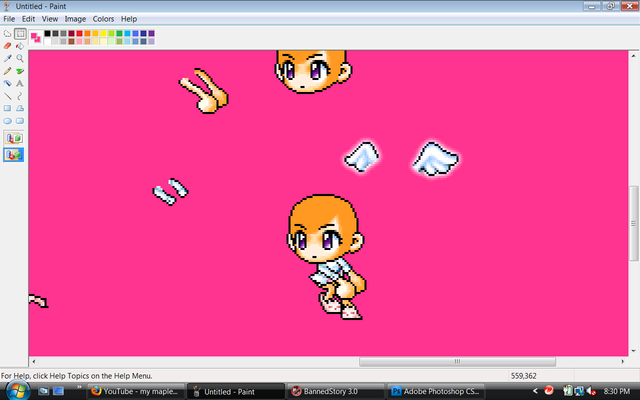Open the File menu
The width and height of the screenshot is (640, 400).
pyautogui.click(x=9, y=19)
